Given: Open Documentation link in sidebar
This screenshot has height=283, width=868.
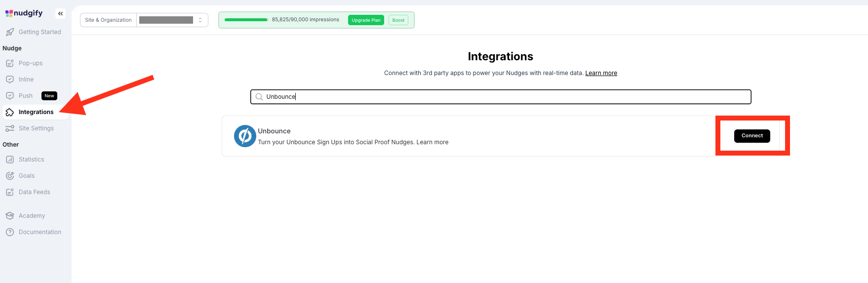Looking at the screenshot, I should pos(40,232).
